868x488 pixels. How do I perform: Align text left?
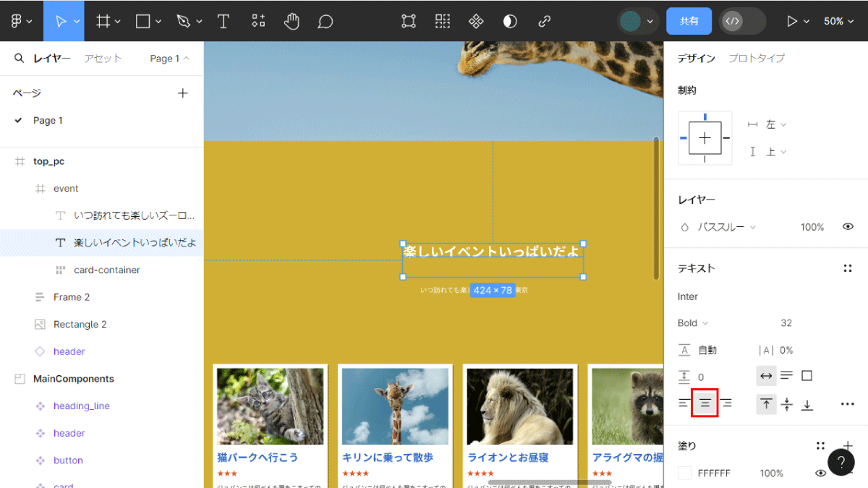[x=684, y=403]
